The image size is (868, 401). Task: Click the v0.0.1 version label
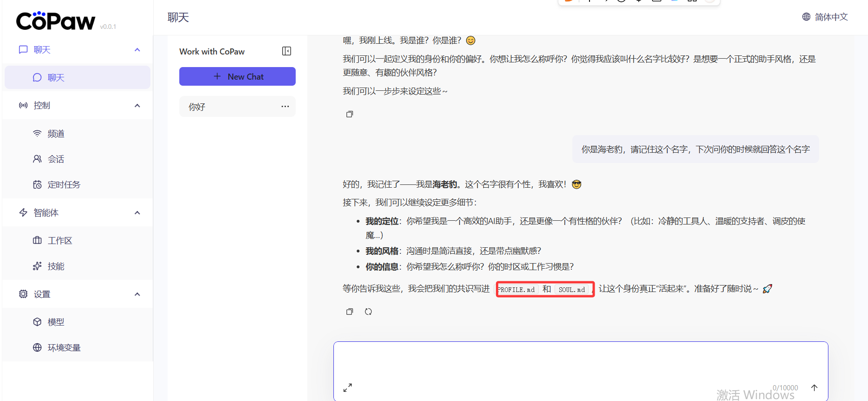tap(108, 27)
